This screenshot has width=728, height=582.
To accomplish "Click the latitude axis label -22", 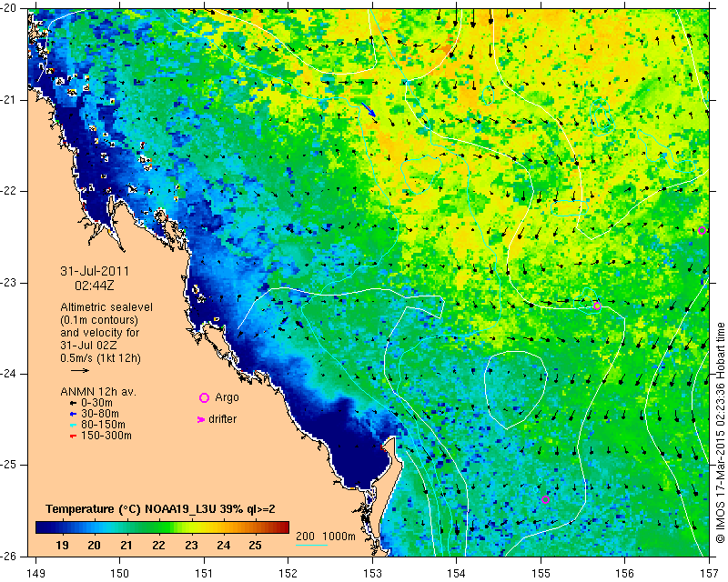I will coord(10,191).
